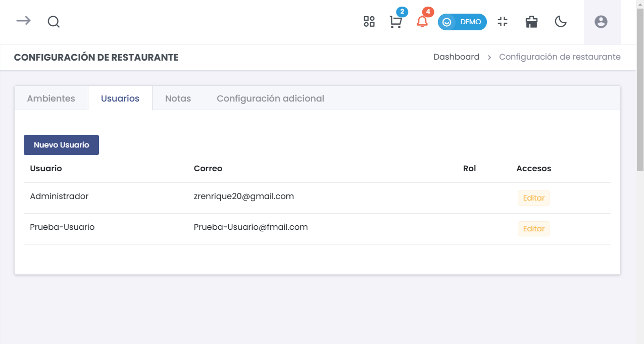
Task: Click the zrenrique20@gmail.com email cell
Action: click(x=243, y=196)
